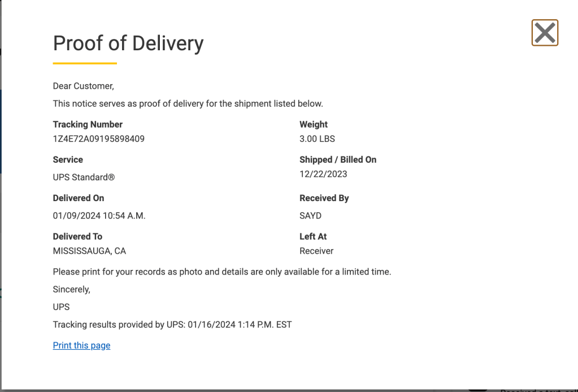
Task: Click the tracking results timestamp line
Action: (172, 325)
